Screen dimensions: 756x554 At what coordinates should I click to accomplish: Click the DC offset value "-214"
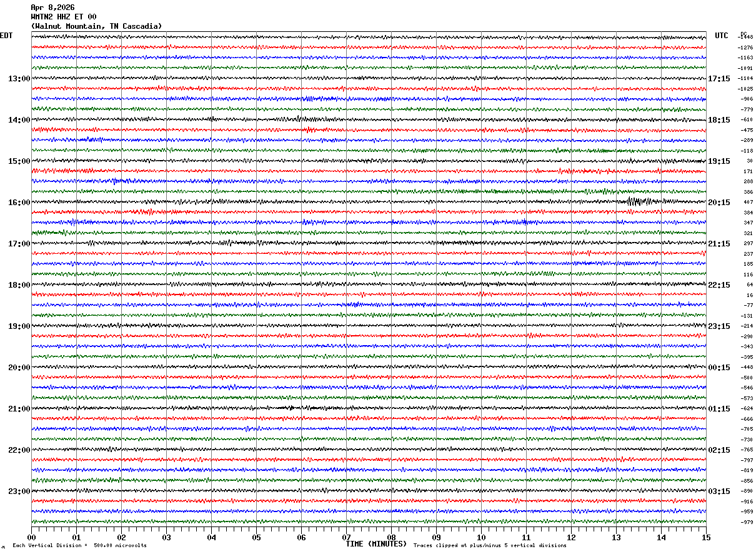point(747,326)
